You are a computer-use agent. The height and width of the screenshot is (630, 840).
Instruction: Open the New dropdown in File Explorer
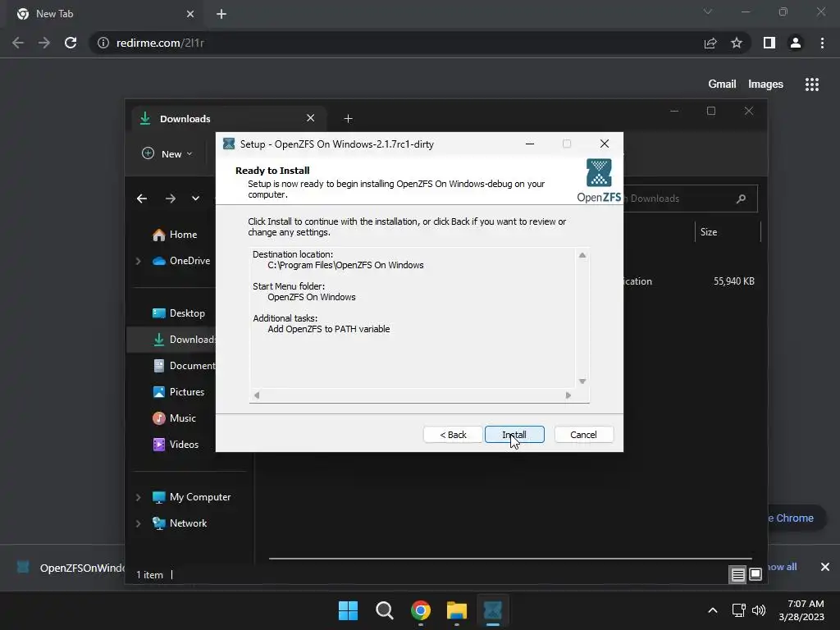coord(167,153)
